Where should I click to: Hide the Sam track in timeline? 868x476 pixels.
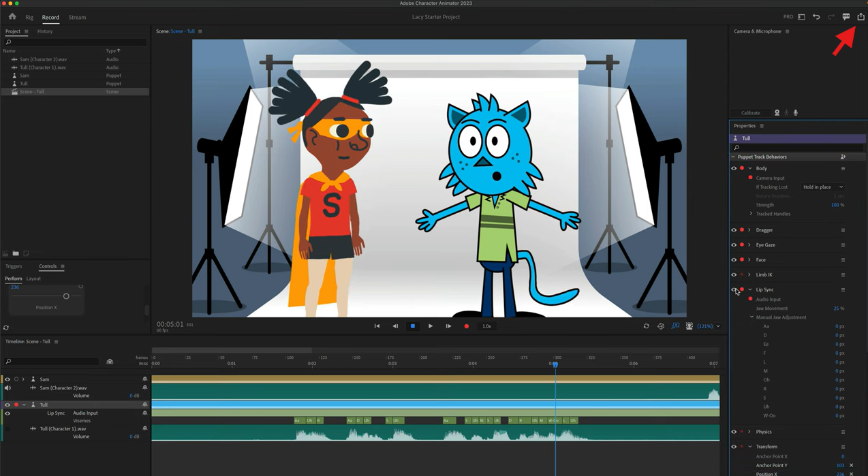(7, 379)
